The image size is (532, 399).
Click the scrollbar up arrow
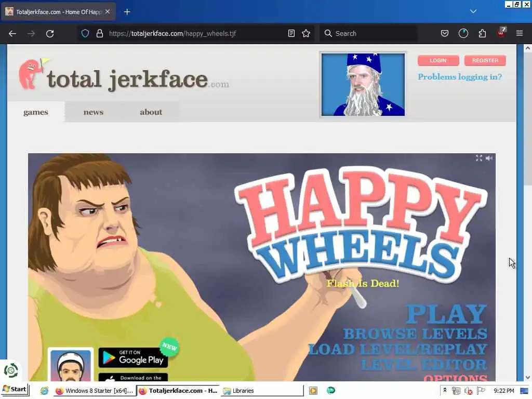click(528, 48)
